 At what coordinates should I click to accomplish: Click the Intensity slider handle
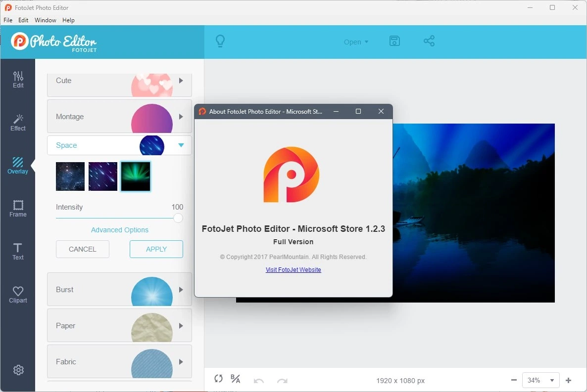click(178, 218)
